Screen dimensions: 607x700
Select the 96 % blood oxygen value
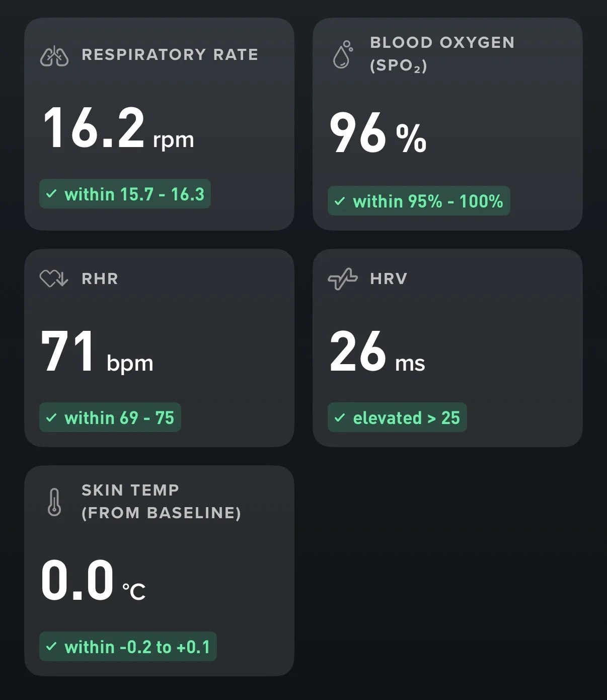click(378, 133)
